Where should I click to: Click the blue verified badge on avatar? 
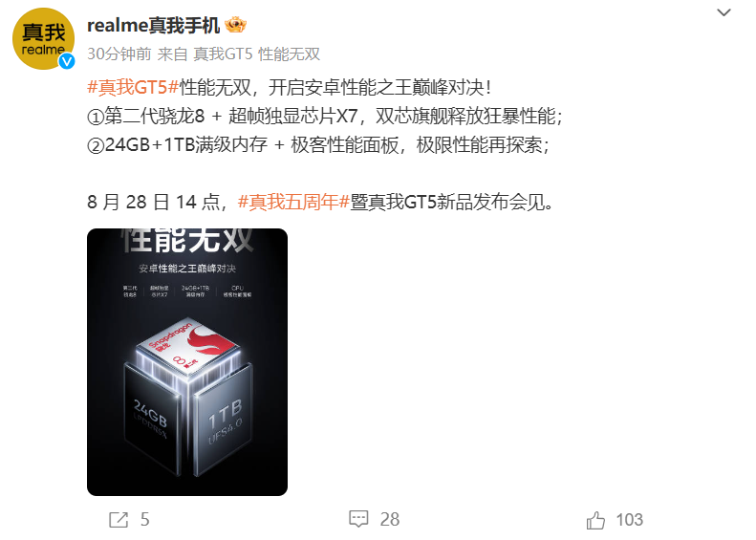(x=67, y=61)
